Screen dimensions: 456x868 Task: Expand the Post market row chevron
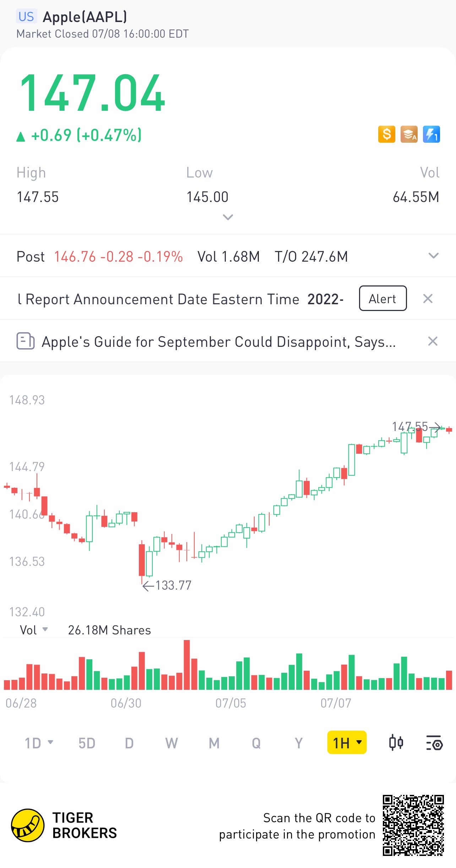tap(433, 256)
